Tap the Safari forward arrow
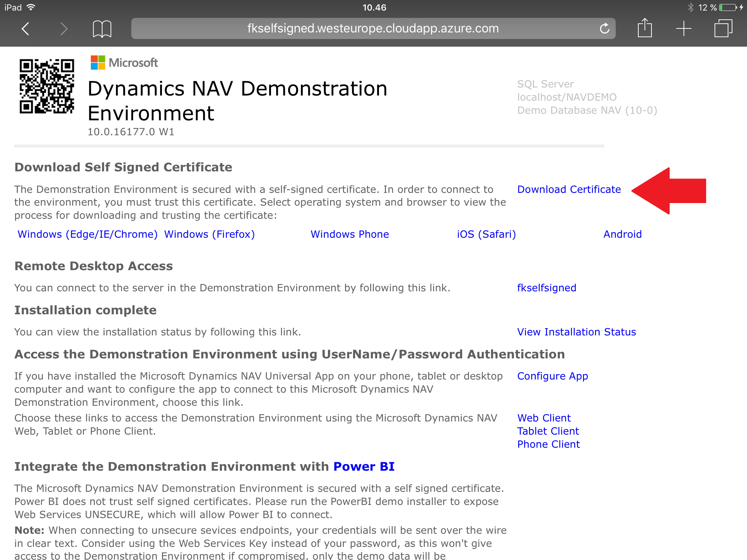Viewport: 747px width, 560px height. [x=64, y=28]
